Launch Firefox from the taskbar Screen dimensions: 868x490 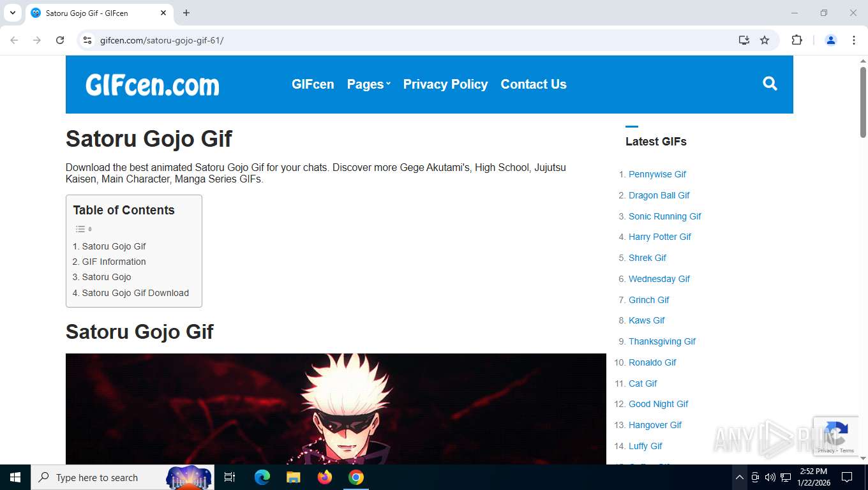325,477
